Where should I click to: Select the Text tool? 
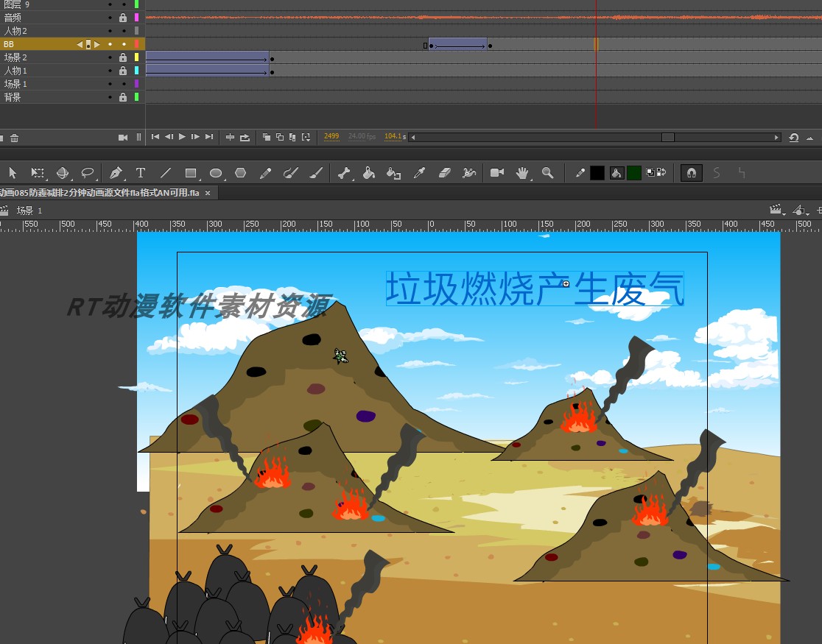point(141,173)
